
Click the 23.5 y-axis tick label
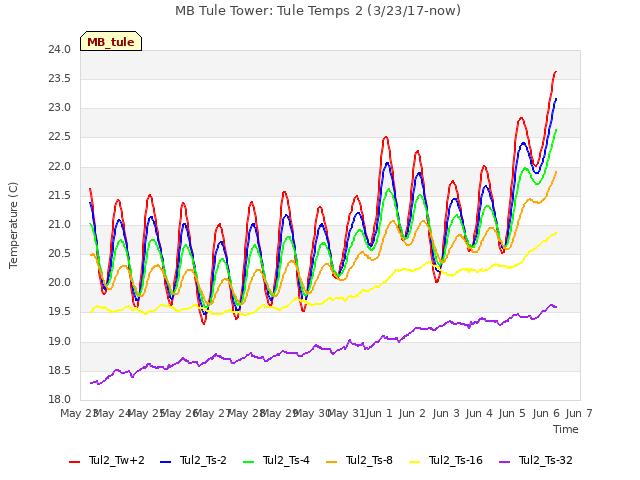(x=60, y=78)
